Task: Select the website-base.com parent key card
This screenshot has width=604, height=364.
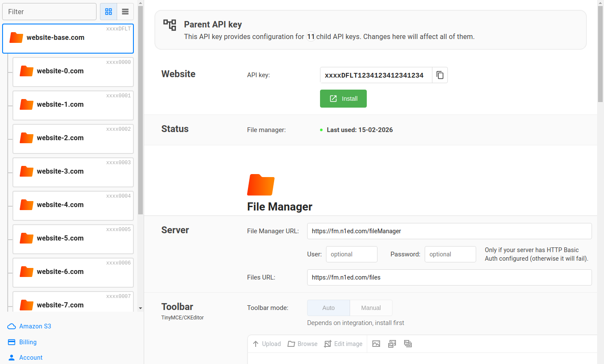Action: tap(68, 37)
